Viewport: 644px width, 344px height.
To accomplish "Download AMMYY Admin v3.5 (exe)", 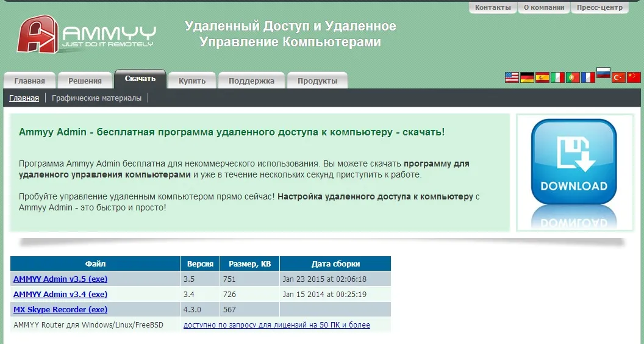I will [x=60, y=279].
